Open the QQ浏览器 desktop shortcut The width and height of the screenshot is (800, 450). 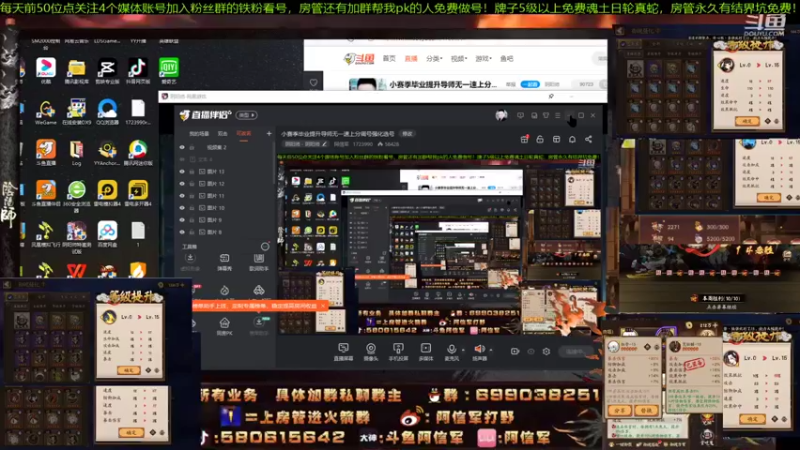[107, 112]
